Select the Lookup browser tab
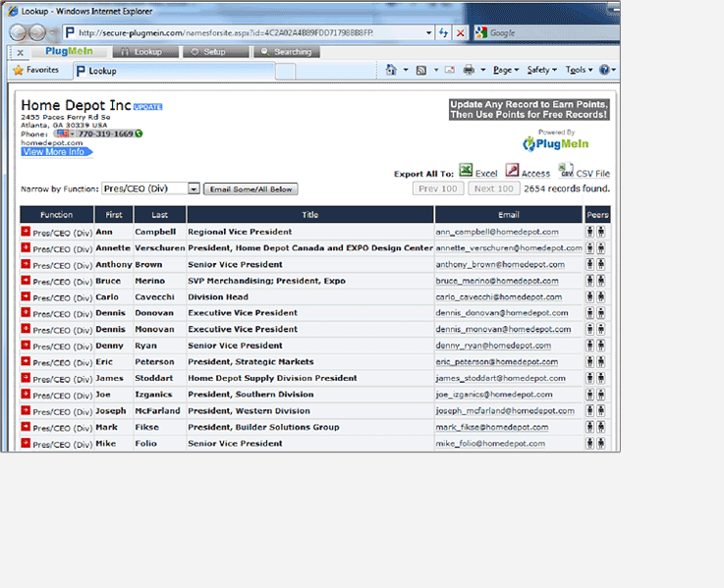724x588 pixels. [x=174, y=71]
